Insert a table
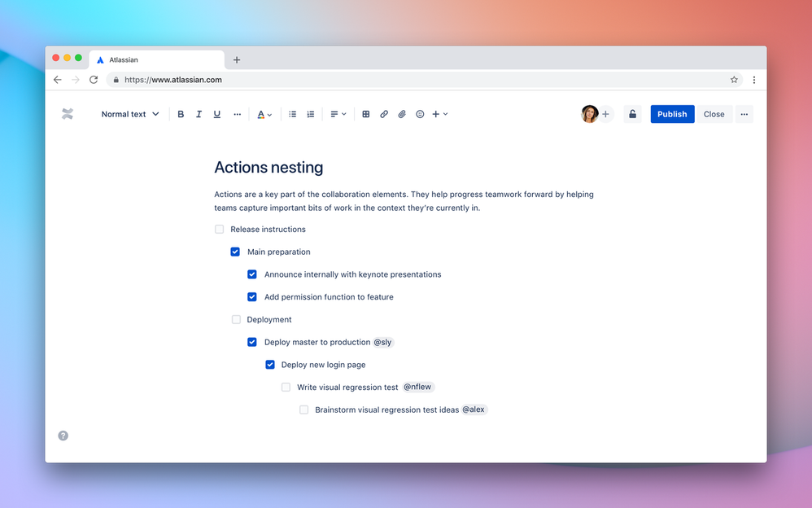 pos(366,114)
